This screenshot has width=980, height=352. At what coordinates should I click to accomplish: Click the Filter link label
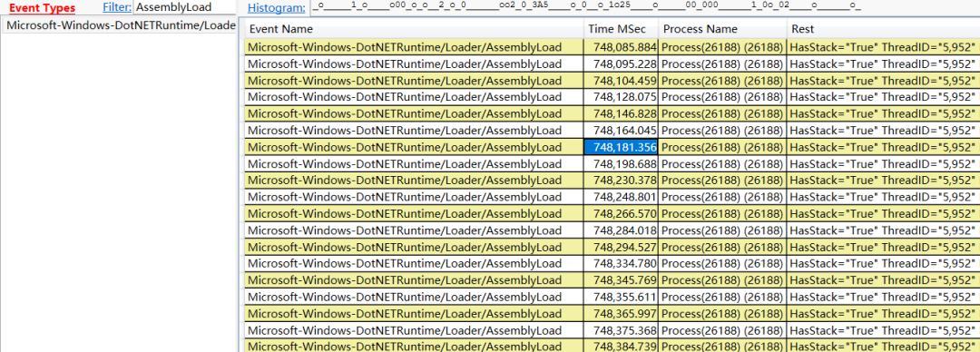click(x=117, y=7)
